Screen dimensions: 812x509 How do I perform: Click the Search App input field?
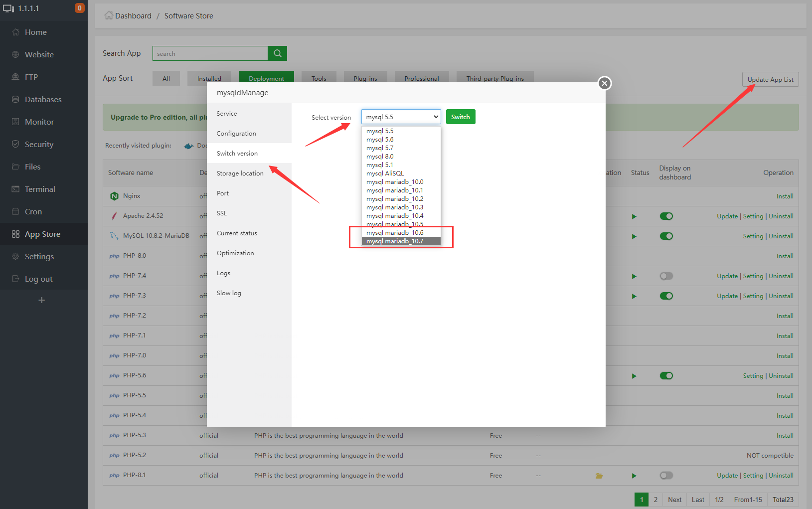[210, 53]
